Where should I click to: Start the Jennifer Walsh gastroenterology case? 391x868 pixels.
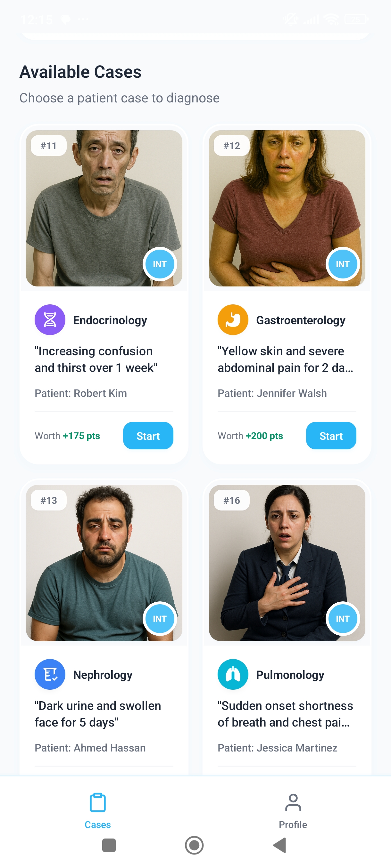(331, 435)
